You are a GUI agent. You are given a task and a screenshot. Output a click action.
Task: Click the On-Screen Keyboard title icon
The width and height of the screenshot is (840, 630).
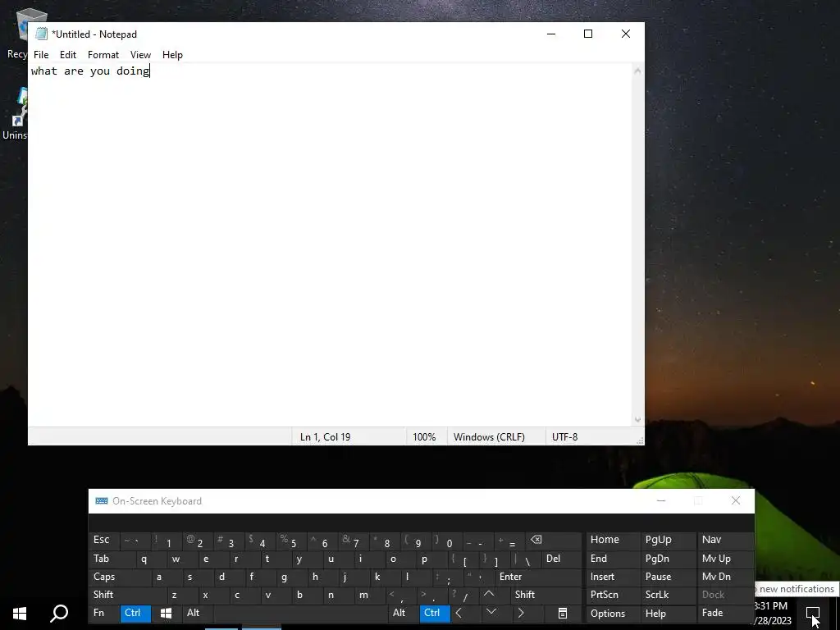[101, 501]
